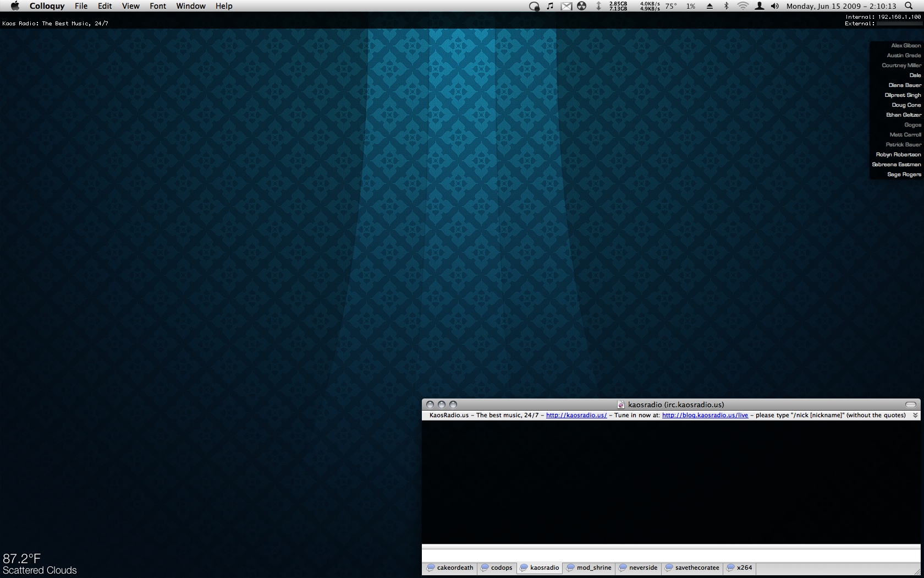Screen dimensions: 924x578
Task: Click the Scattered Clouds weather text
Action: pyautogui.click(x=40, y=570)
